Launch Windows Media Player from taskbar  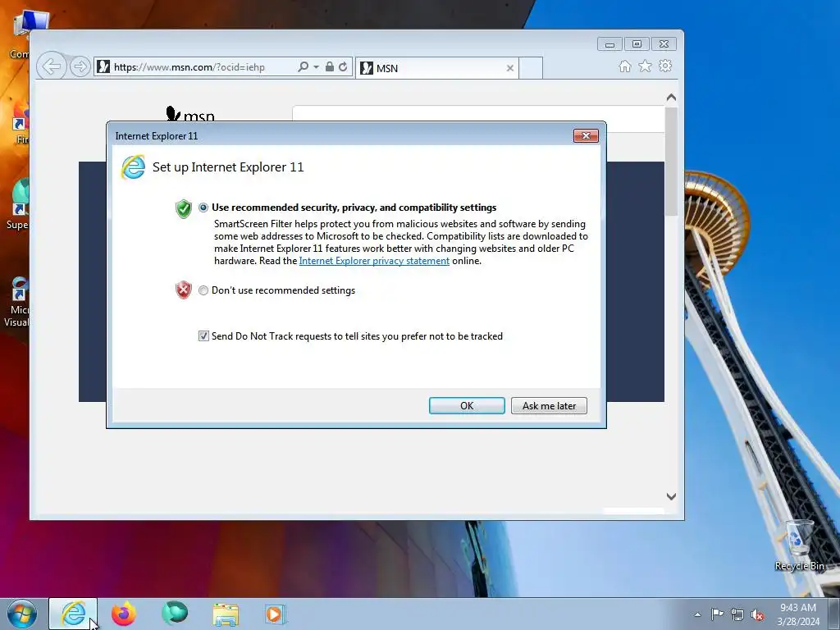[276, 614]
